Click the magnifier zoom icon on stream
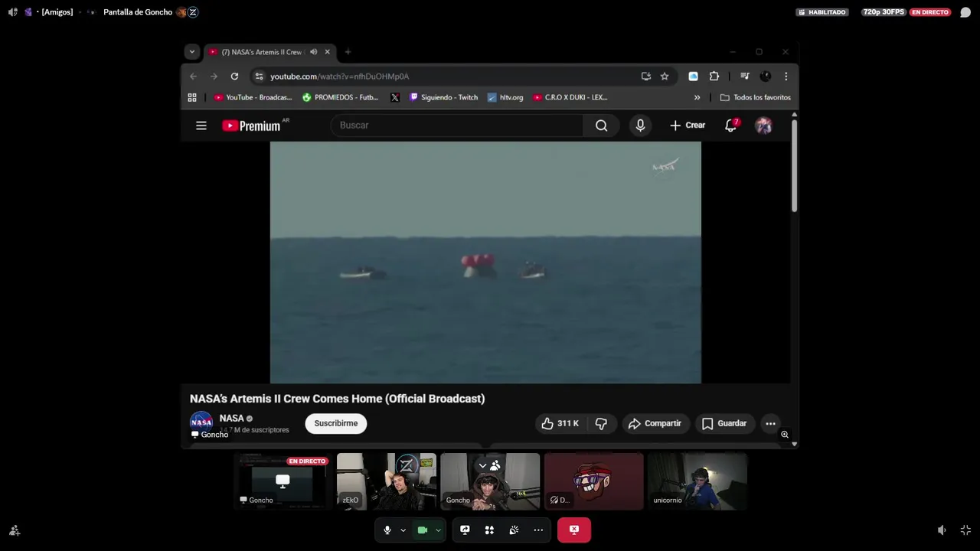The width and height of the screenshot is (980, 551). tap(785, 435)
